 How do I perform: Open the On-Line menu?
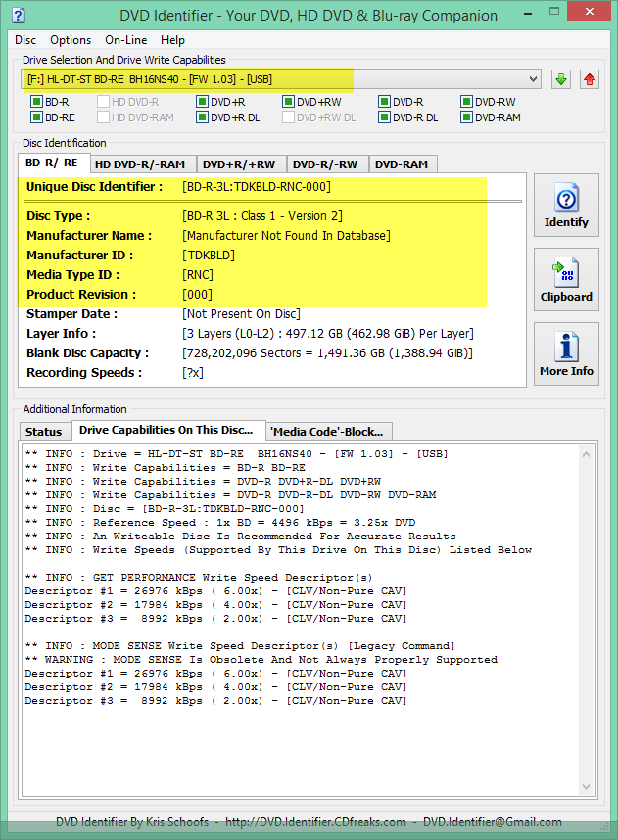(126, 40)
